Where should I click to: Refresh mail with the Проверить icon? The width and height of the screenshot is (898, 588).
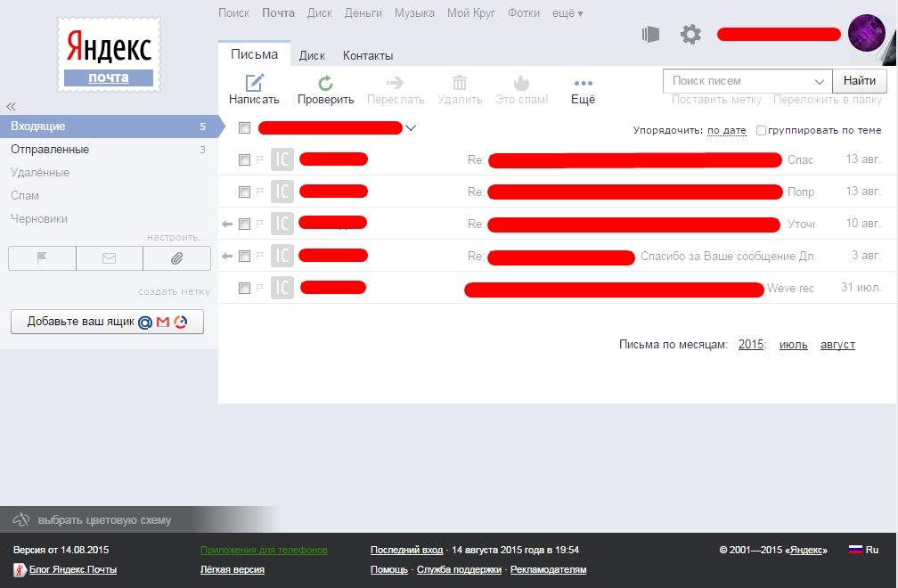325,84
